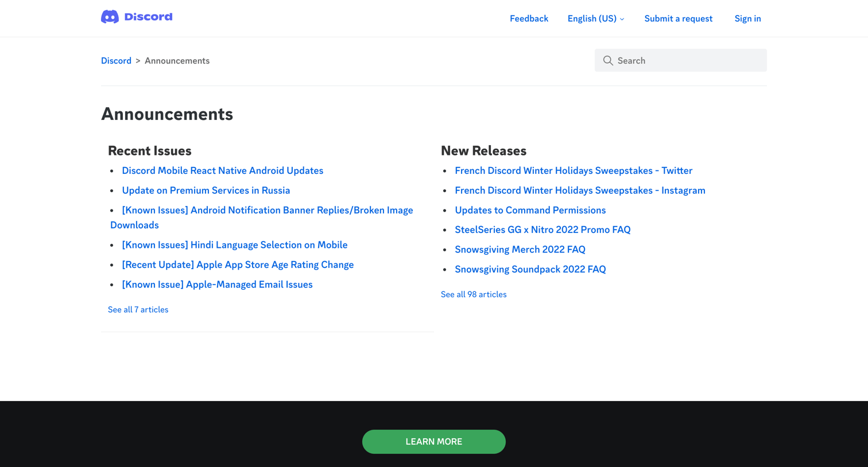The image size is (868, 467).
Task: Open Apple App Store Age Rating Change
Action: pos(238,264)
